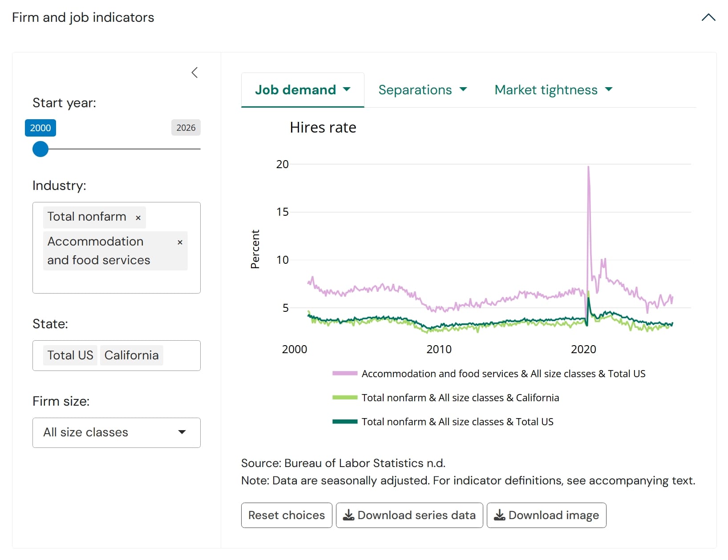Click the download icon on Download image
Viewport: 728px width, 560px height.
[x=500, y=515]
